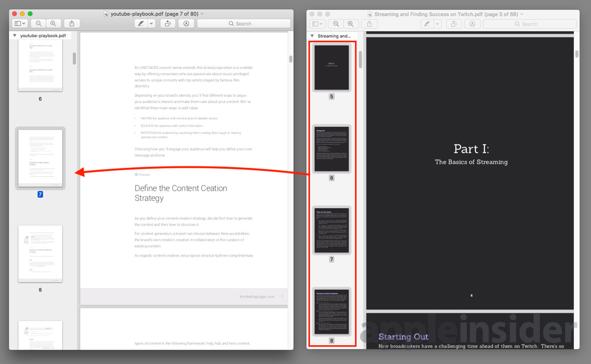This screenshot has width=591, height=364.
Task: Click the thinkwithgoogle.com footer link
Action: 258,295
